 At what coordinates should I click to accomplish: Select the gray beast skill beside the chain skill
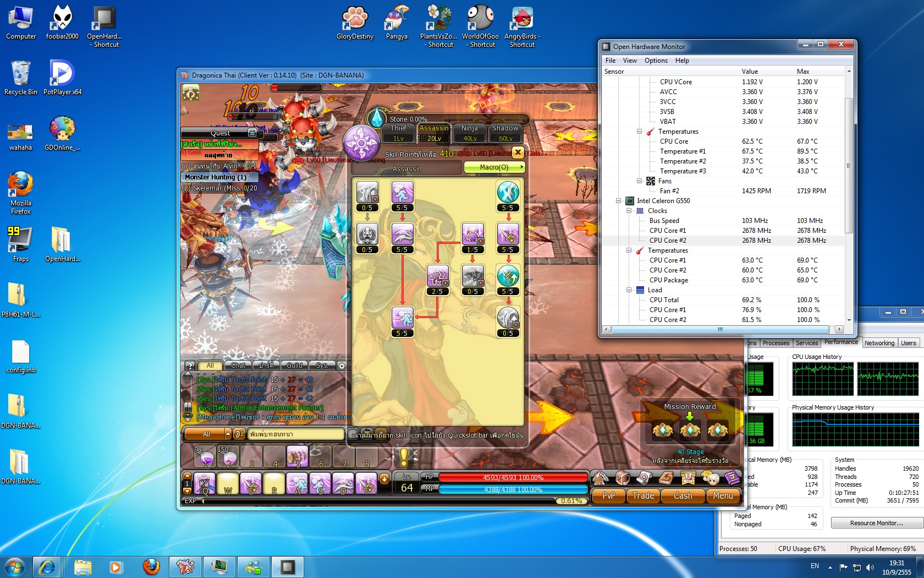click(472, 275)
